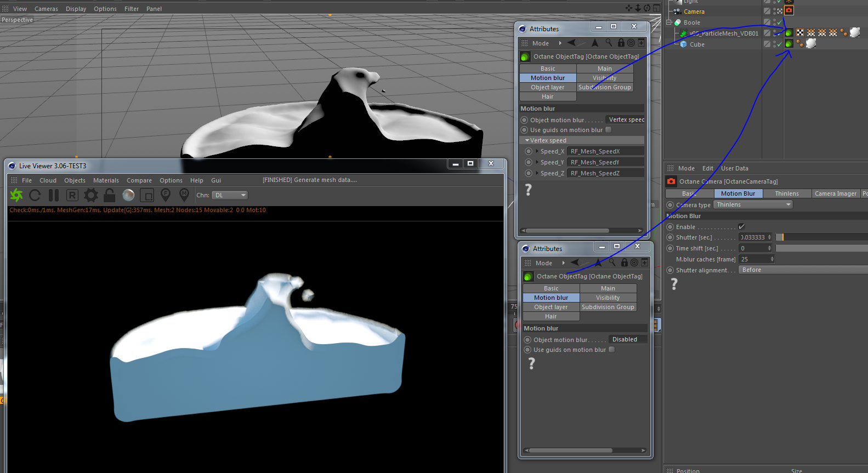Open Basic tab in upper Attributes window
The width and height of the screenshot is (868, 473).
click(548, 69)
